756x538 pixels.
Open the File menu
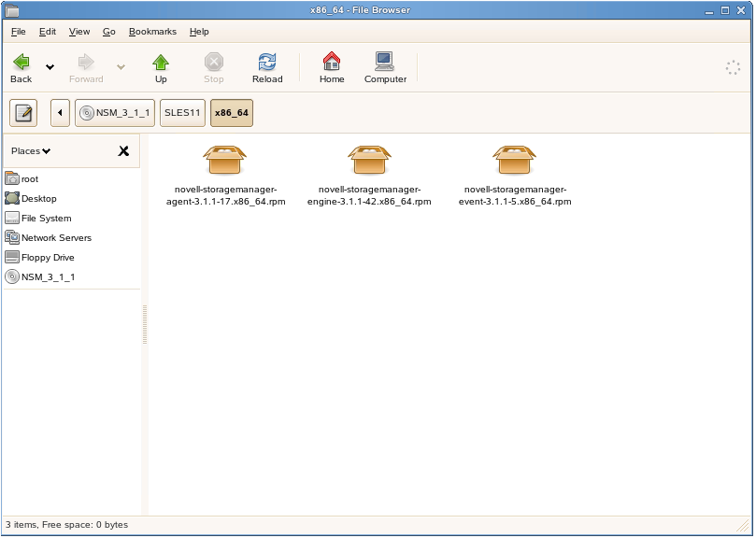coord(19,32)
